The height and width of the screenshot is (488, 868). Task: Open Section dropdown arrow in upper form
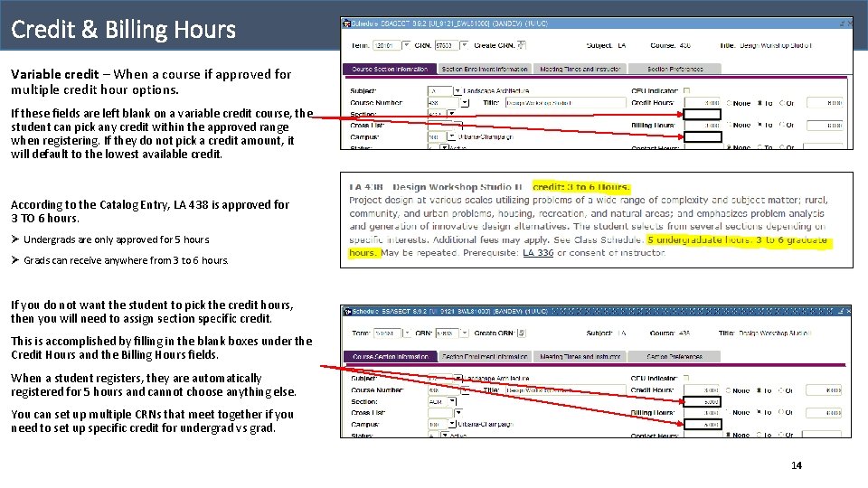click(x=451, y=114)
